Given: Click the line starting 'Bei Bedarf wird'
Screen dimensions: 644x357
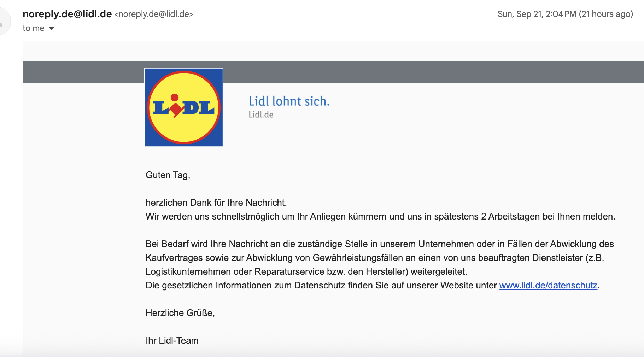Looking at the screenshot, I should 380,244.
